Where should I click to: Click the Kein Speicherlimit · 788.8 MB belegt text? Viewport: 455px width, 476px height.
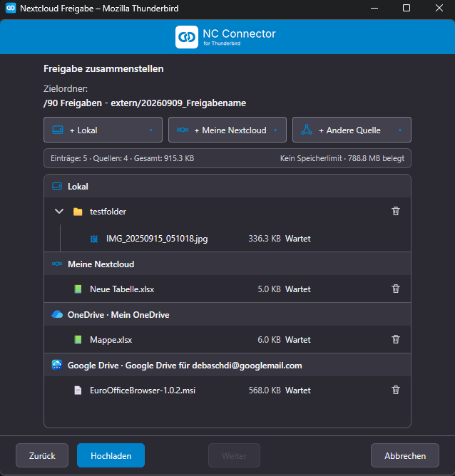(x=342, y=158)
